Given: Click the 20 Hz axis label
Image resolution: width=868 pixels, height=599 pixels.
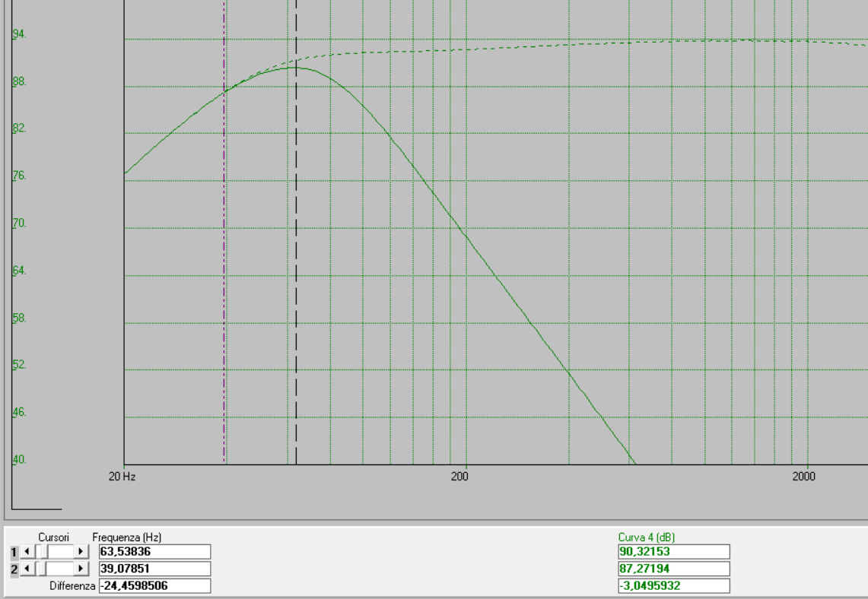Looking at the screenshot, I should tap(122, 476).
